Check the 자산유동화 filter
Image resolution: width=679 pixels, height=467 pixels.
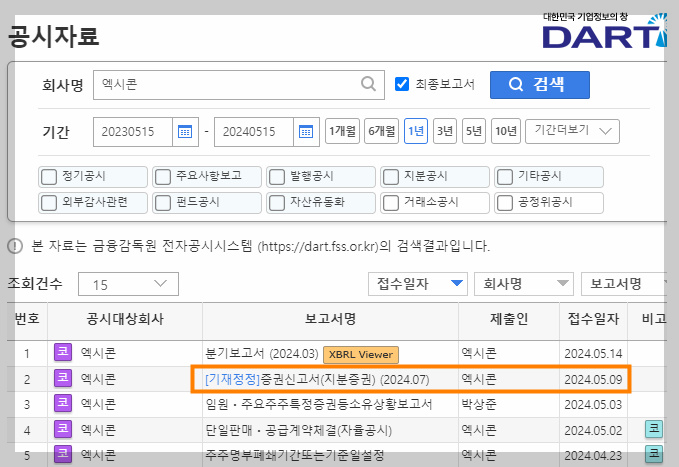tap(277, 203)
